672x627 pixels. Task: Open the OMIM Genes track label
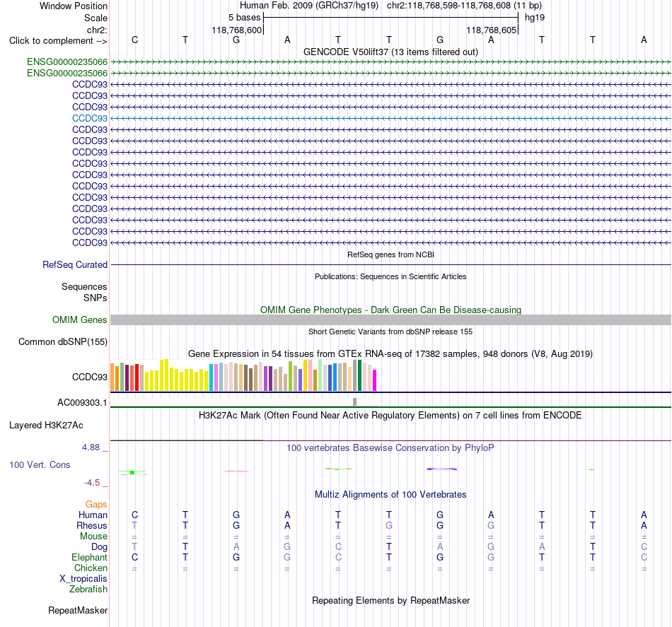pos(80,320)
